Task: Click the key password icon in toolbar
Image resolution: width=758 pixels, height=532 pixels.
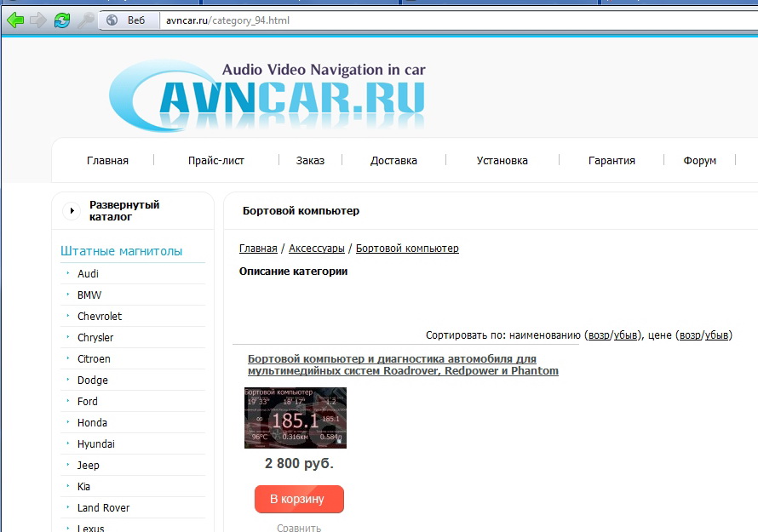Action: [85, 20]
